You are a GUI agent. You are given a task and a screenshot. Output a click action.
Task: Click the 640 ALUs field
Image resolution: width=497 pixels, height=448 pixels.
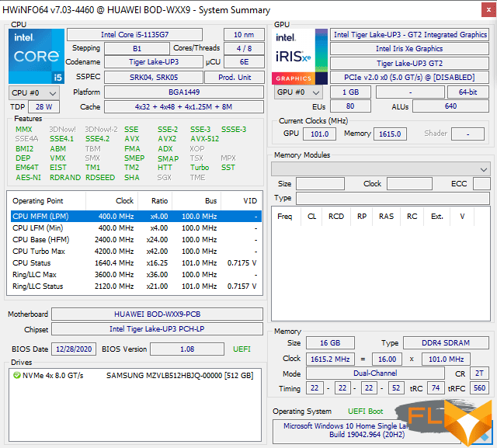point(450,106)
